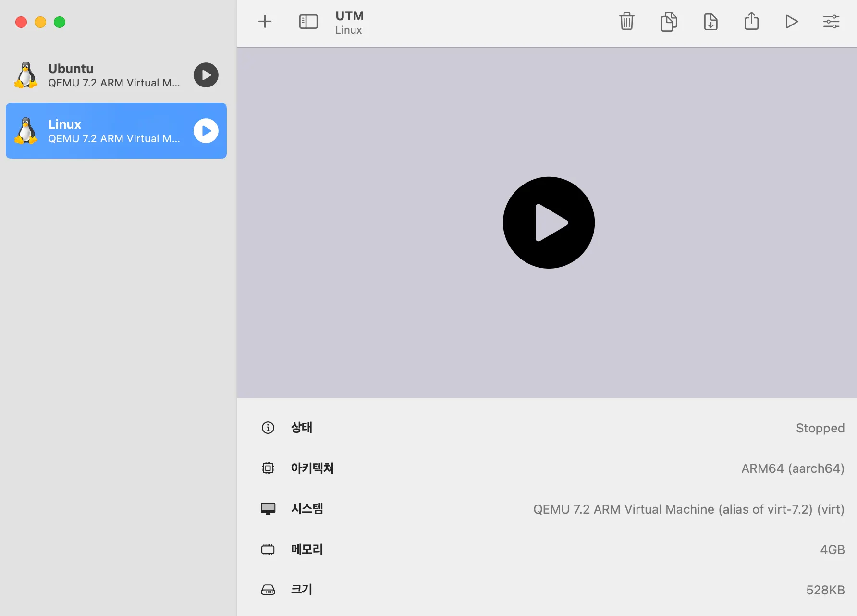Click the 메모리 label
The width and height of the screenshot is (857, 616).
coord(307,549)
